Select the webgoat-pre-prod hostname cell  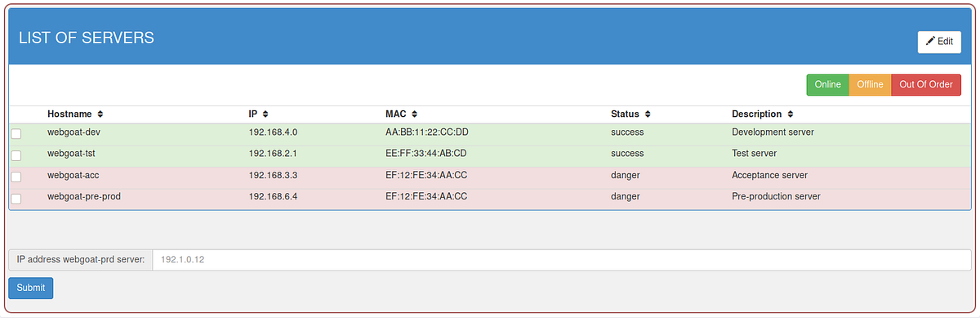[x=84, y=197]
